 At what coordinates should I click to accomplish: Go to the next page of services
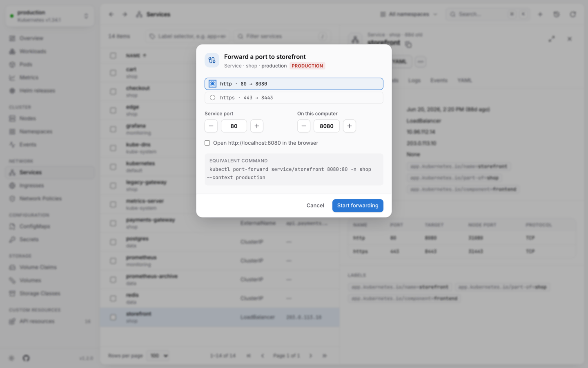tap(311, 356)
